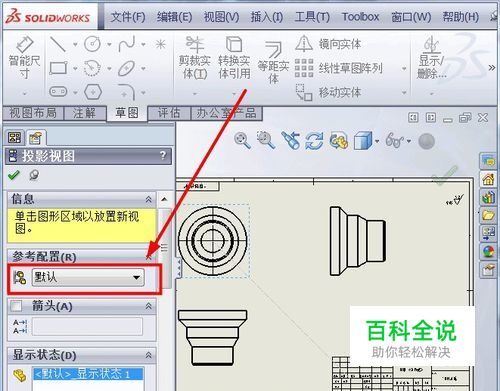Screen dimensions: 500x391
Task: Collapse the 显示状态(D) section
Action: (149, 355)
